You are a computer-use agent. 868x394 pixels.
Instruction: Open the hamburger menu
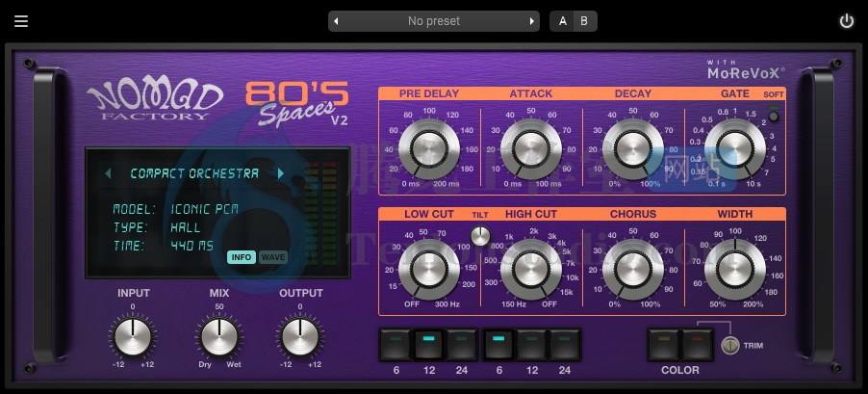pos(21,21)
